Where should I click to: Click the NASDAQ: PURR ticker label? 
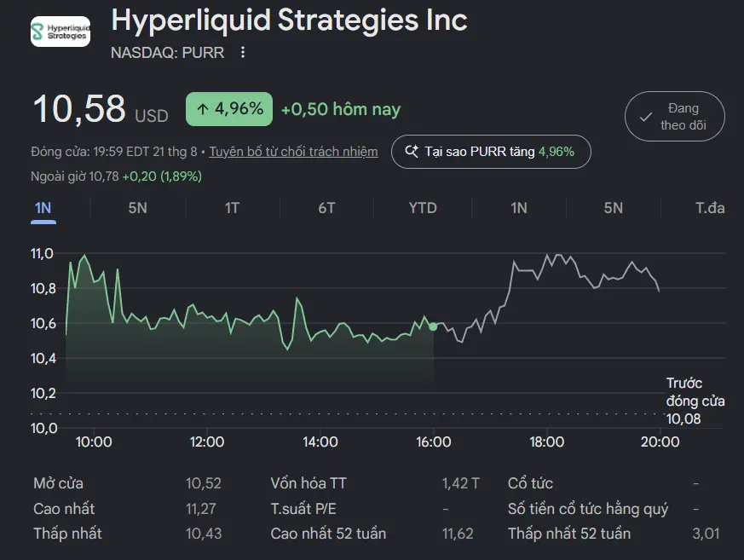coord(168,53)
